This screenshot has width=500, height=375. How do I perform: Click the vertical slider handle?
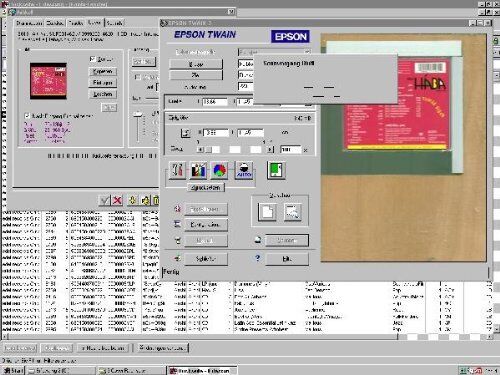(x=138, y=114)
